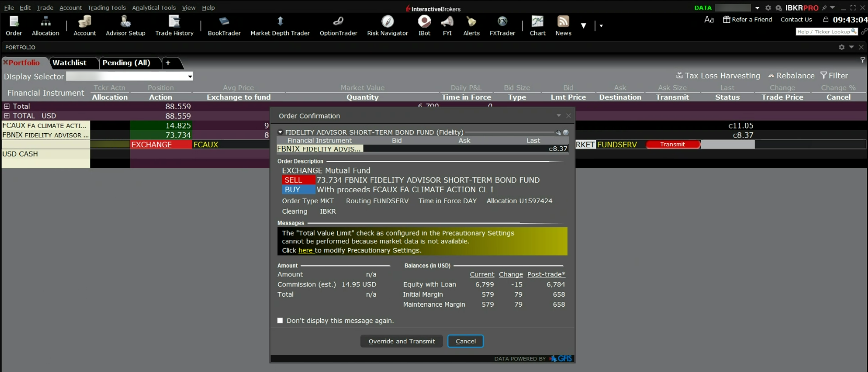
Task: Click red Transmit button in order row
Action: click(x=673, y=145)
